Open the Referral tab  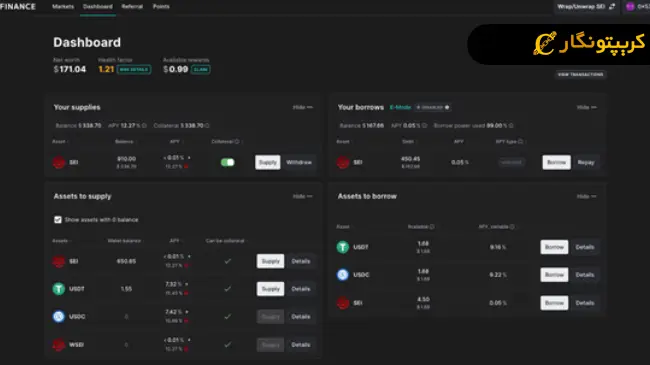coord(132,7)
